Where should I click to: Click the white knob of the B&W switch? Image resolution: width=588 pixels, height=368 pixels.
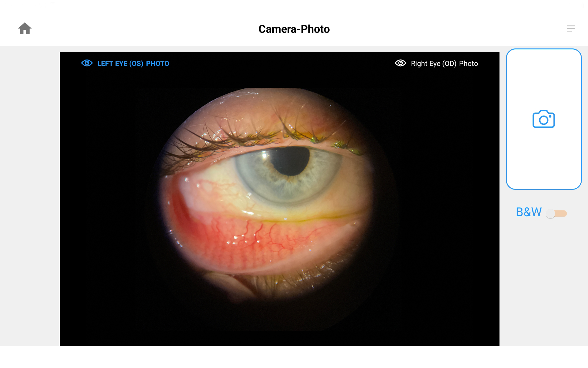pos(550,213)
